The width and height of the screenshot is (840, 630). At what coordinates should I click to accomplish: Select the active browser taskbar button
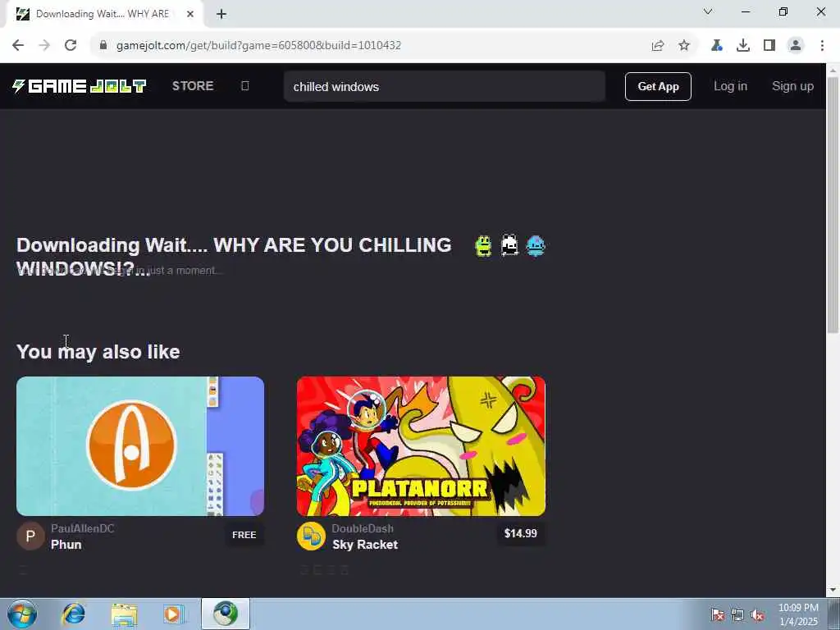click(226, 614)
